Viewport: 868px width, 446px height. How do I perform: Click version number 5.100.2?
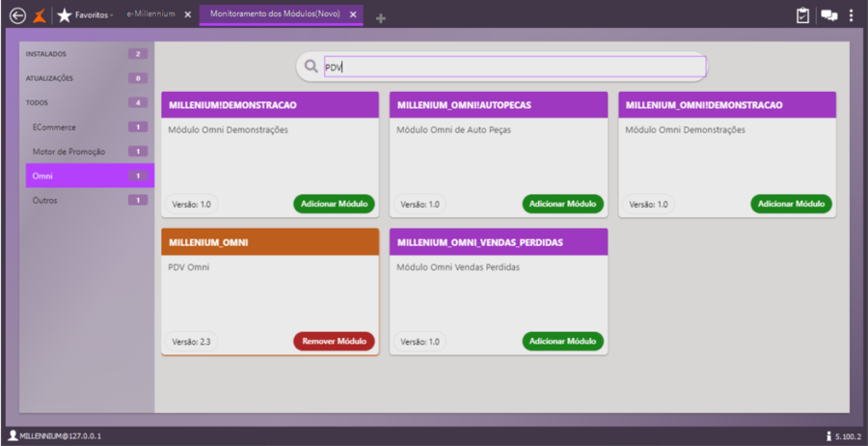pos(848,436)
